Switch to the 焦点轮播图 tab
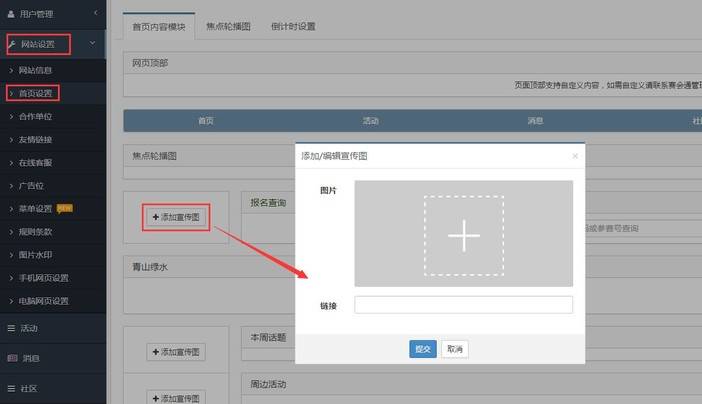702x404 pixels. [228, 27]
